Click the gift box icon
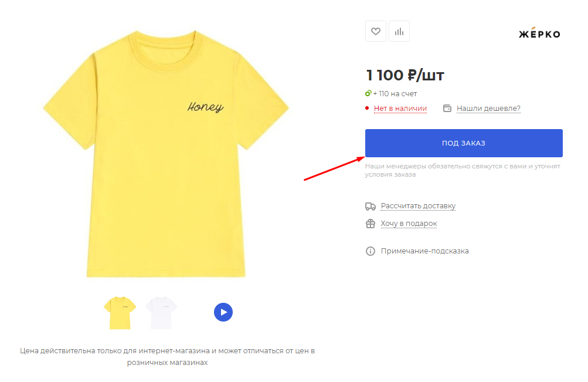Screen dimensions: 588x382 (370, 224)
